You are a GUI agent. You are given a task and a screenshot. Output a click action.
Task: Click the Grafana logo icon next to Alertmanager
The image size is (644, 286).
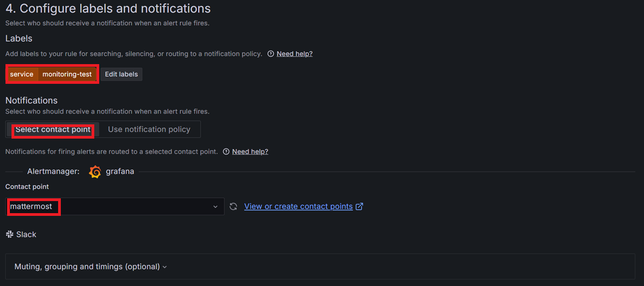95,172
